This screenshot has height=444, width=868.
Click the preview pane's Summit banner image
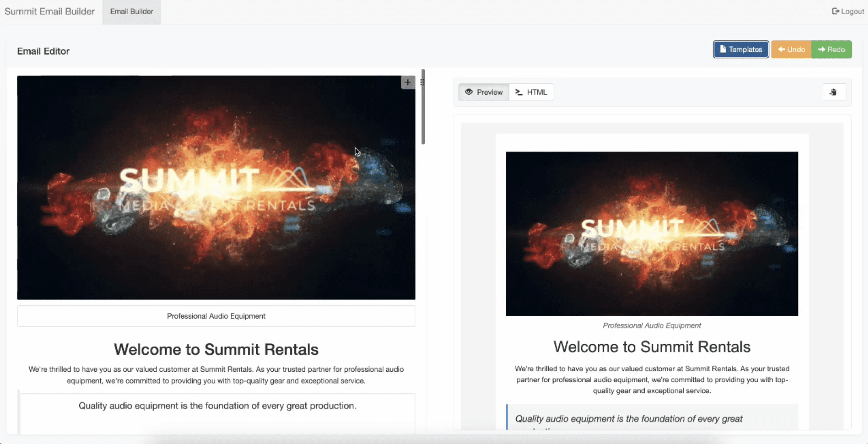tap(652, 234)
